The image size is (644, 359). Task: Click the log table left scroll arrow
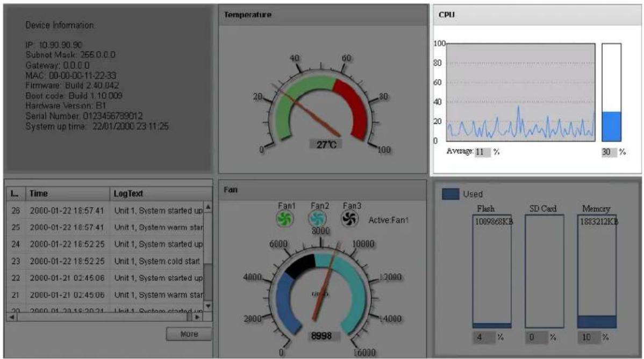[12, 317]
